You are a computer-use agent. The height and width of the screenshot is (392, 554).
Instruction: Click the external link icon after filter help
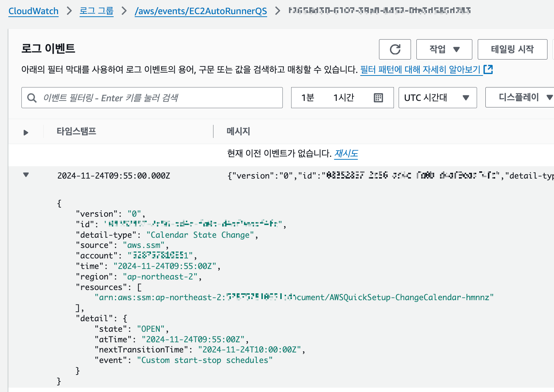tap(488, 69)
